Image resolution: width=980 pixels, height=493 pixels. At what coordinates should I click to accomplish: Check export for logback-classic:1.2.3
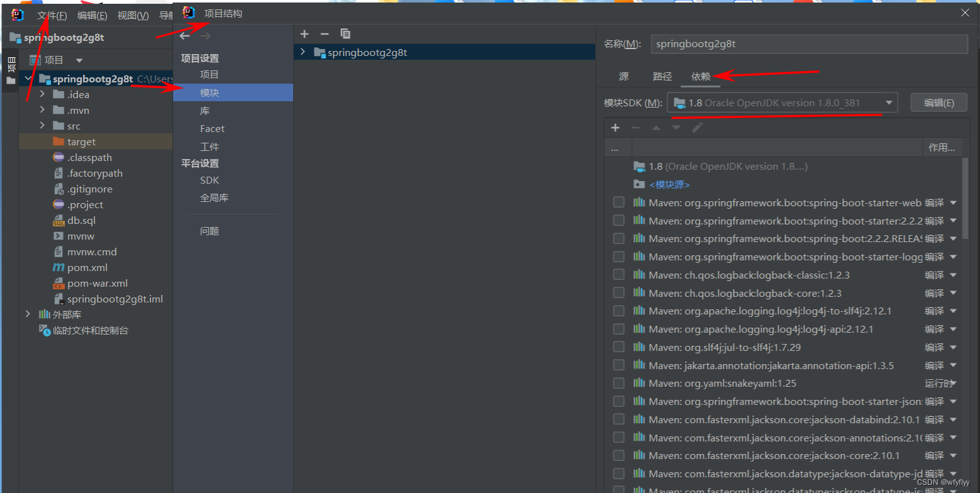point(619,275)
